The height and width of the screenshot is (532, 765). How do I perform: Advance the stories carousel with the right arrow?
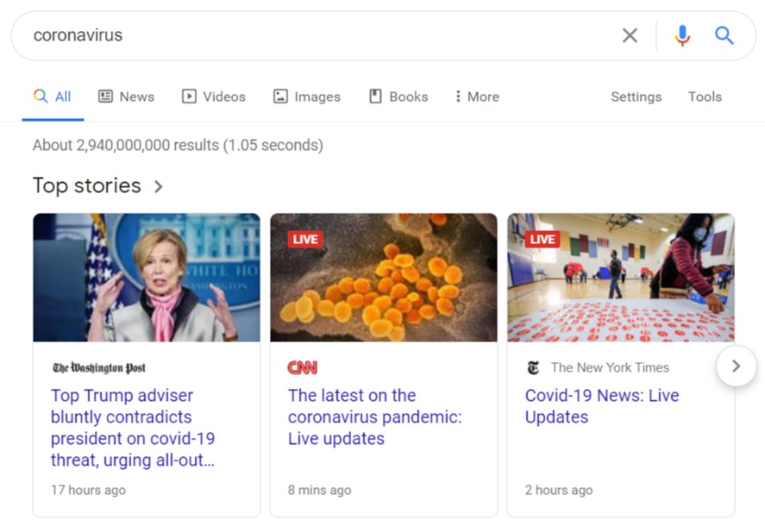[737, 366]
